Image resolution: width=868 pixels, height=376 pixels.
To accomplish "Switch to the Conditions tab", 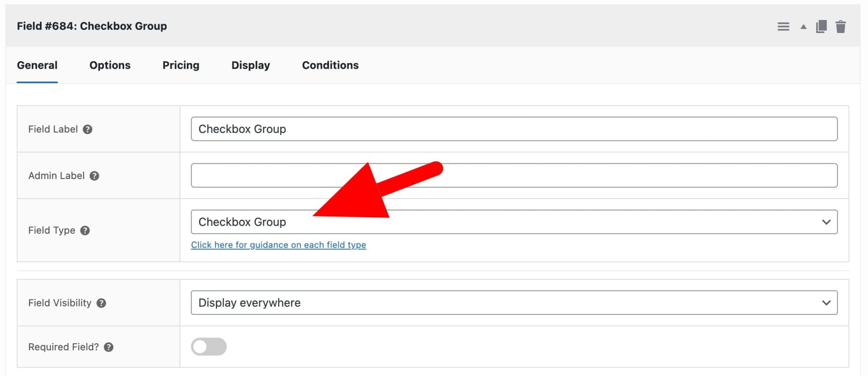I will pos(330,65).
